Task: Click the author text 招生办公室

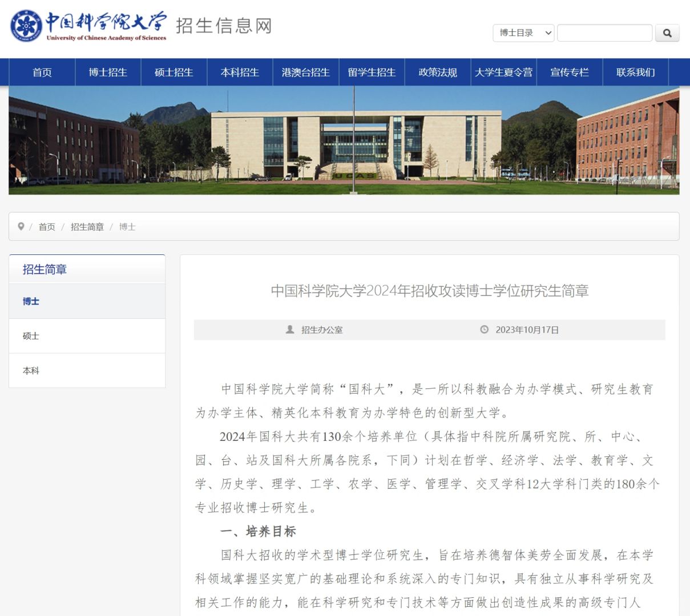Action: click(322, 330)
